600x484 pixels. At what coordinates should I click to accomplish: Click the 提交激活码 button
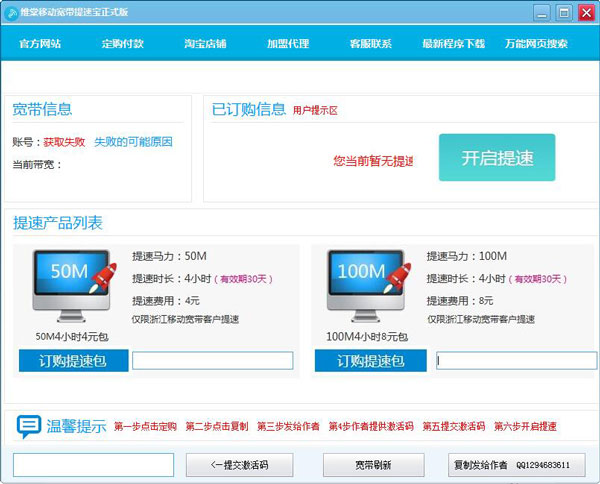[x=240, y=465]
